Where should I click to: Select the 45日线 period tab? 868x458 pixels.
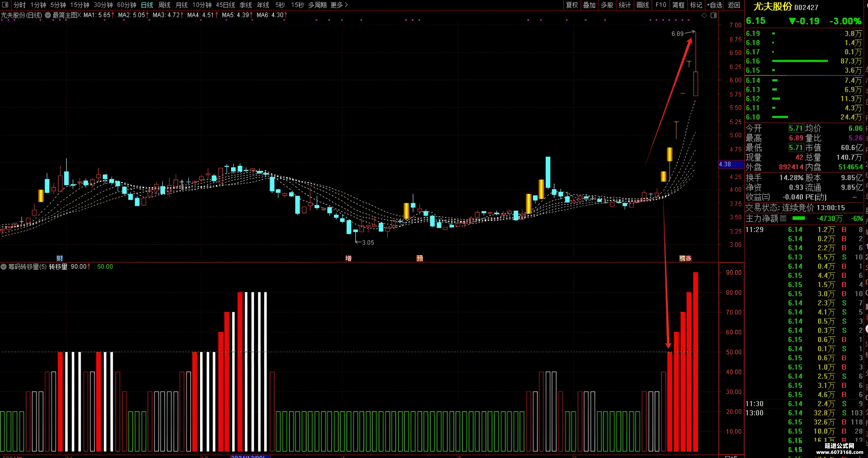[225, 5]
